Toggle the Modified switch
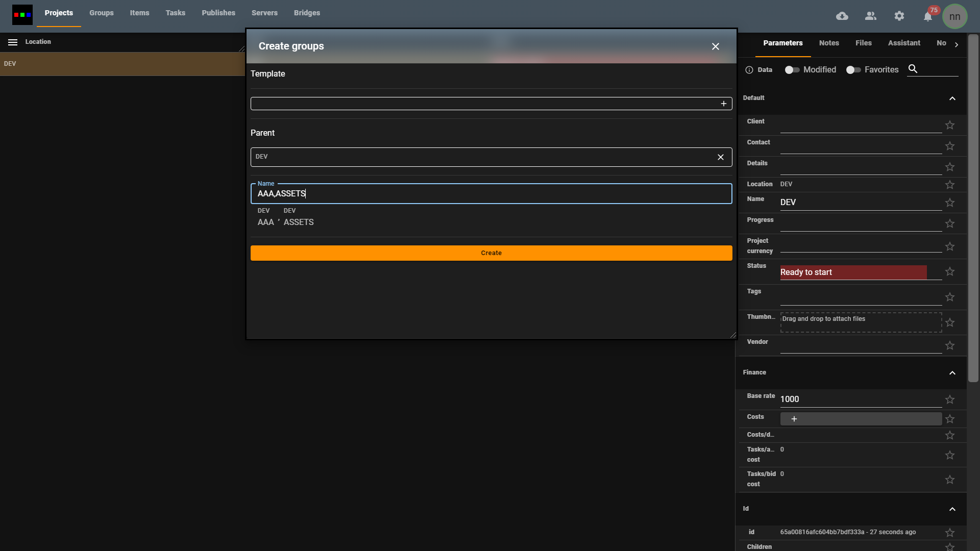 792,70
